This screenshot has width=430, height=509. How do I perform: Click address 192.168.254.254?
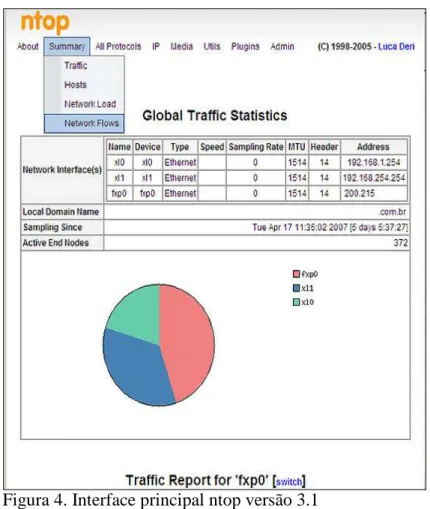pyautogui.click(x=374, y=178)
